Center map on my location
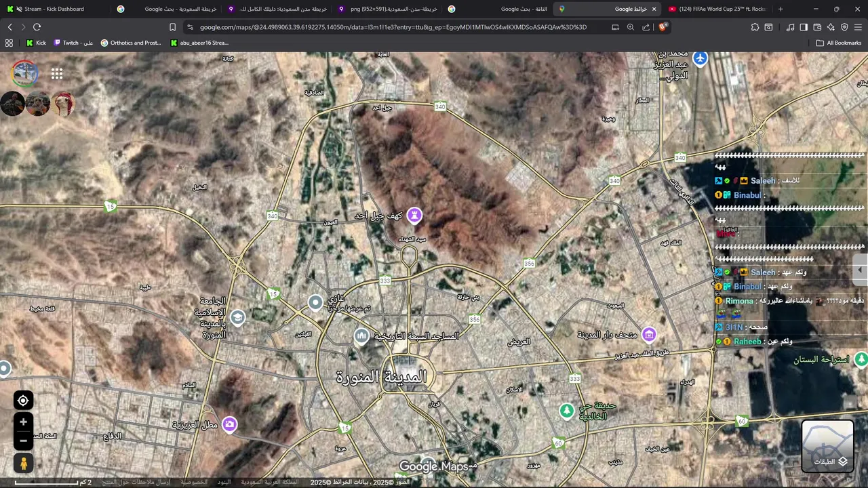Viewport: 868px width, 488px height. point(23,401)
